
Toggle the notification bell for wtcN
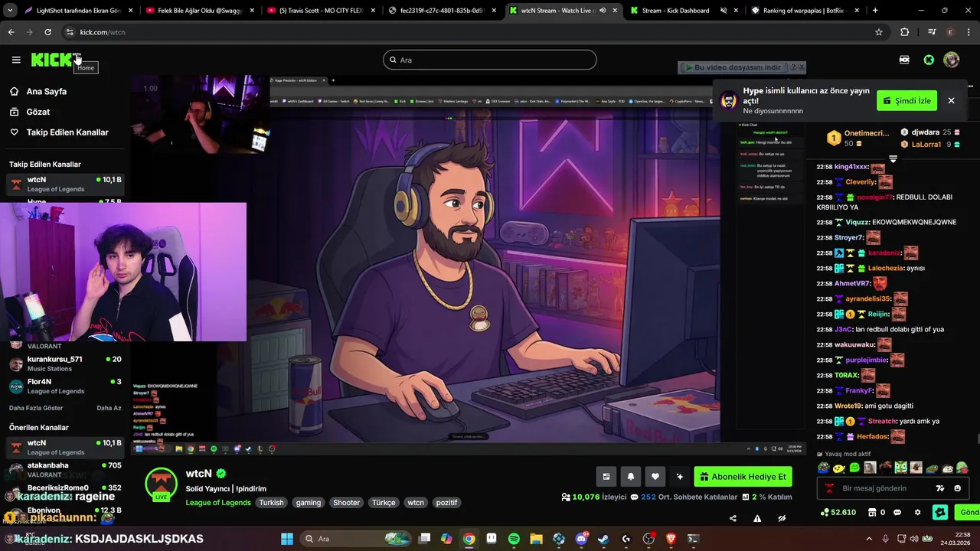click(631, 477)
